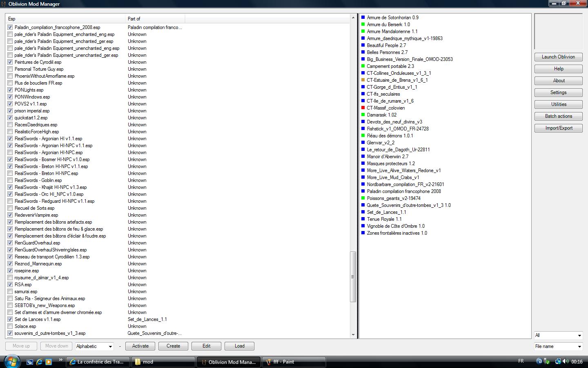Launch Internet Explorer from quick launch
588x368 pixels.
[39, 362]
